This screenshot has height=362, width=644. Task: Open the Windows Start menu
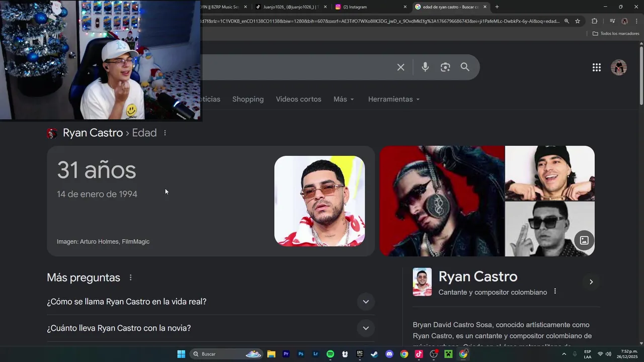coord(181,354)
